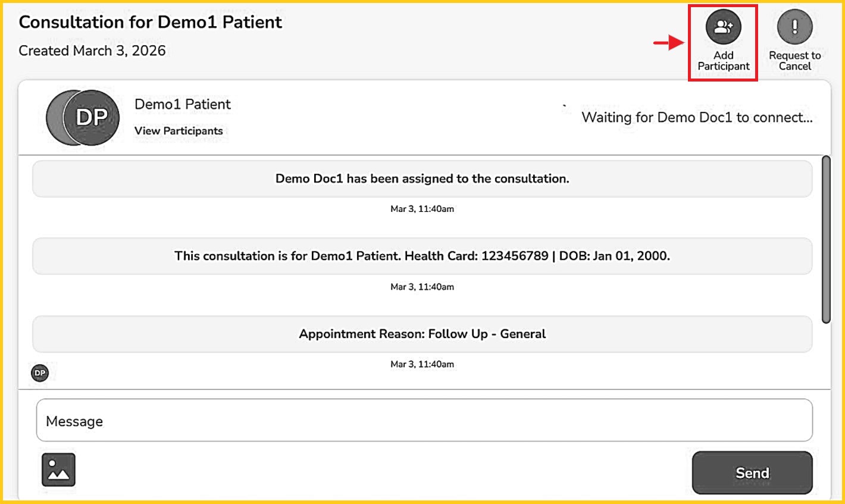Viewport: 845px width, 504px height.
Task: Select the Appointment Reason message
Action: tap(422, 334)
